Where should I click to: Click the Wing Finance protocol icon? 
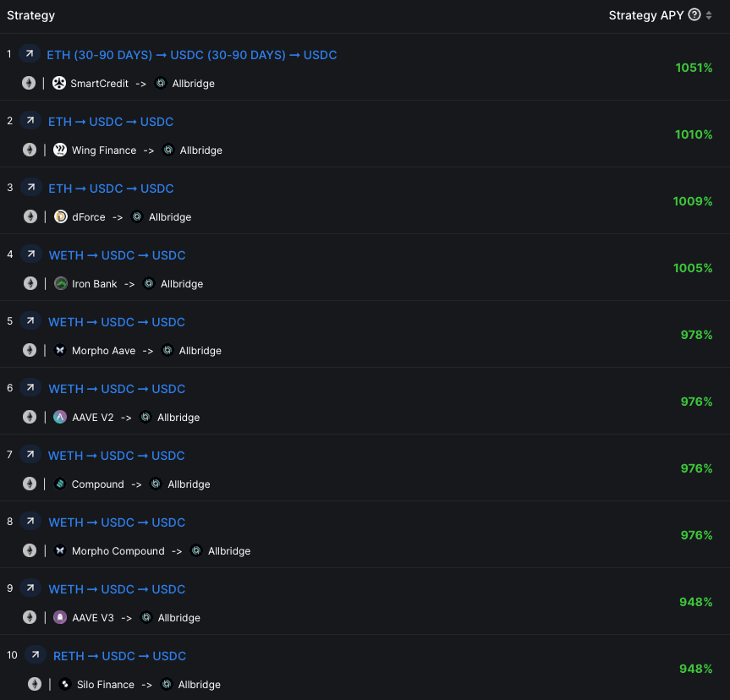[x=60, y=150]
